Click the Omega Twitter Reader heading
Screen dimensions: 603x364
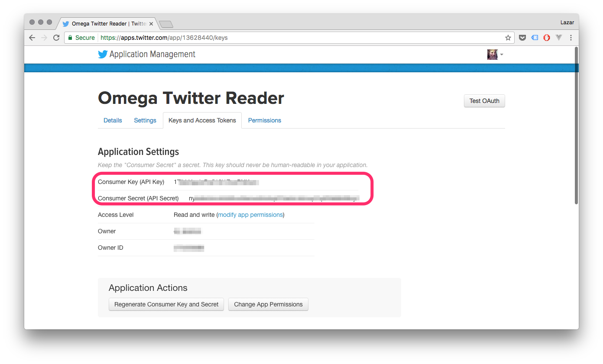pos(191,98)
